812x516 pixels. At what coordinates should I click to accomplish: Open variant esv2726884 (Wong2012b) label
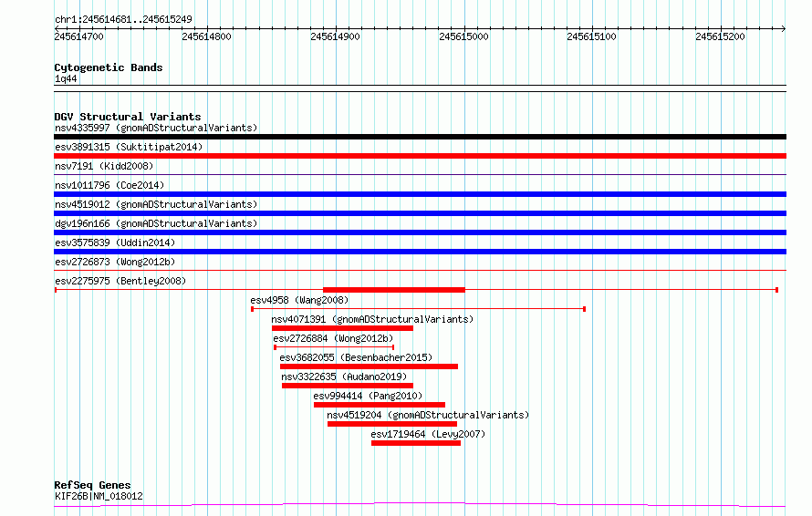(x=334, y=338)
